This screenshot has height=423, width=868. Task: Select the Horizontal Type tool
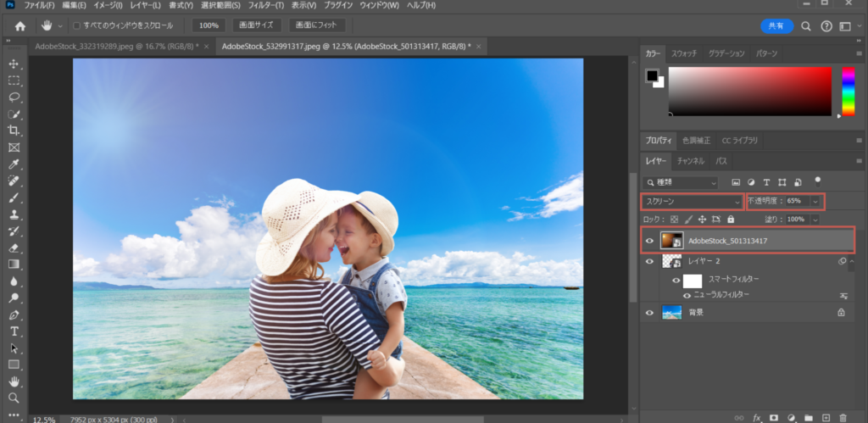[14, 331]
